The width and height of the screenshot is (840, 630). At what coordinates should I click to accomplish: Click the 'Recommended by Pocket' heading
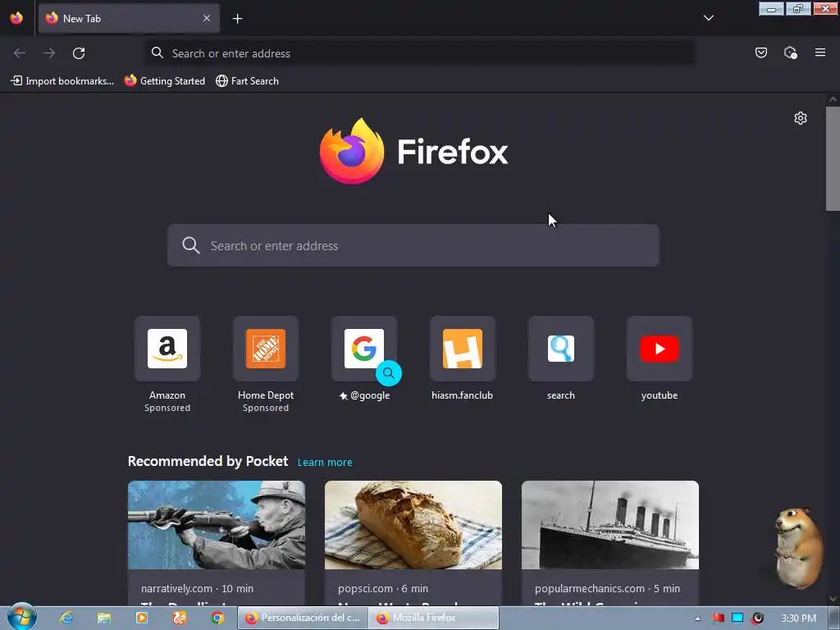(208, 461)
